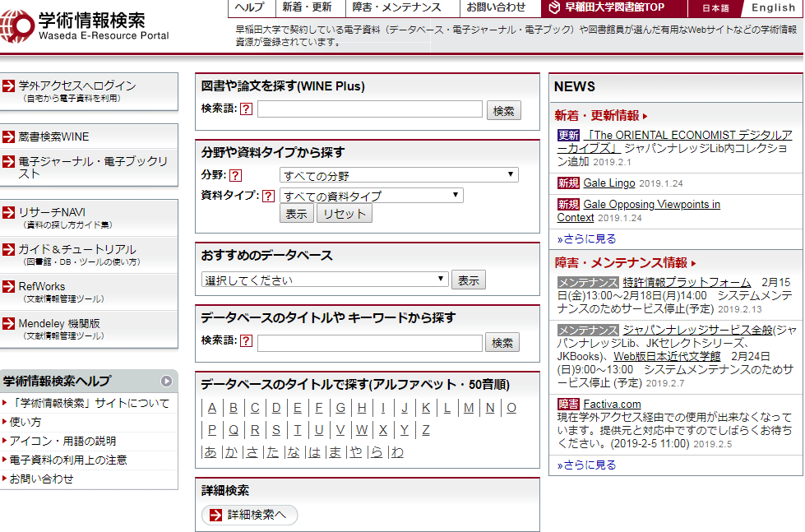Click the Waseda E-Resource Portal globe logo
This screenshot has width=805, height=532.
[17, 25]
